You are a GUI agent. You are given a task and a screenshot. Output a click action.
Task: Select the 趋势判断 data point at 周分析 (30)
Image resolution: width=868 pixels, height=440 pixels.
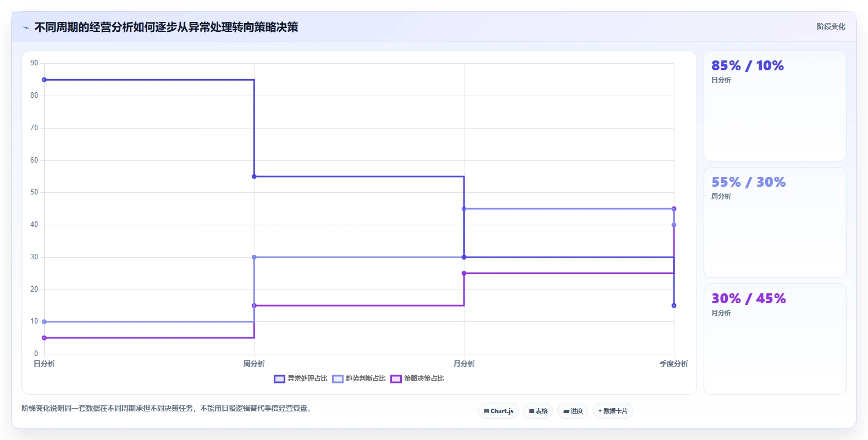click(254, 257)
